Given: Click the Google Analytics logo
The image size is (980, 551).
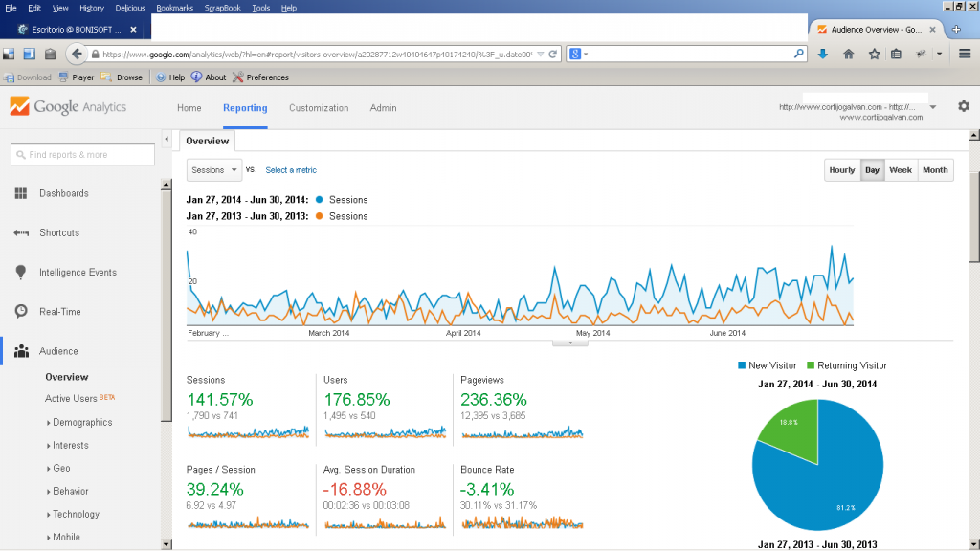Looking at the screenshot, I should [x=68, y=107].
